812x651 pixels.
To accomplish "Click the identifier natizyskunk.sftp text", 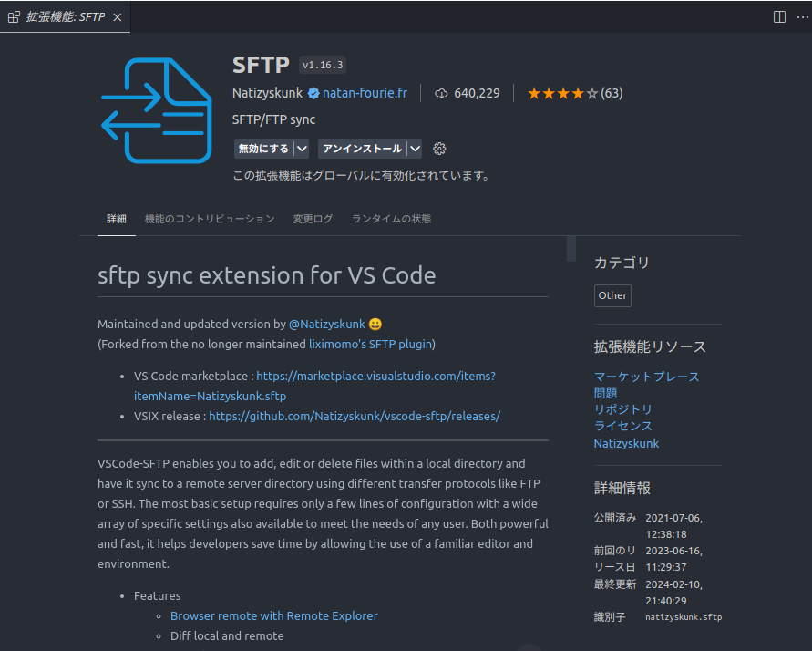I will 684,617.
